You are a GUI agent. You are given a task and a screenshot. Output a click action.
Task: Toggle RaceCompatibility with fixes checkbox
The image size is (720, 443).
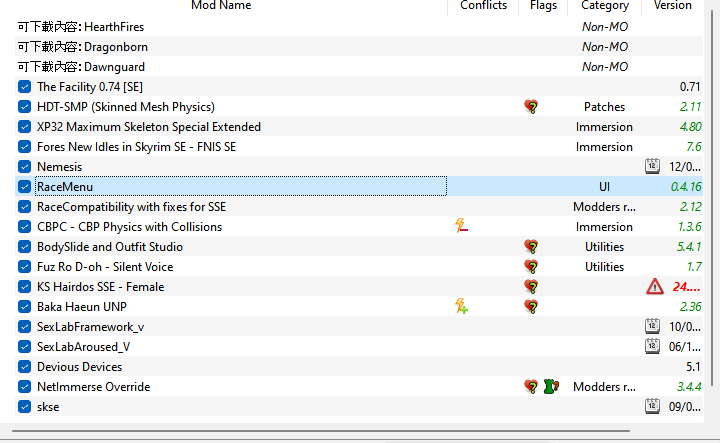pyautogui.click(x=24, y=207)
